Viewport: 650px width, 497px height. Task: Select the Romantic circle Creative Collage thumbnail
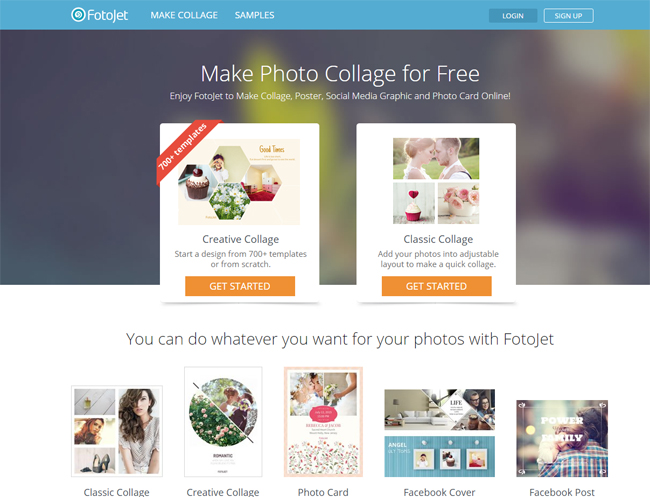[223, 422]
